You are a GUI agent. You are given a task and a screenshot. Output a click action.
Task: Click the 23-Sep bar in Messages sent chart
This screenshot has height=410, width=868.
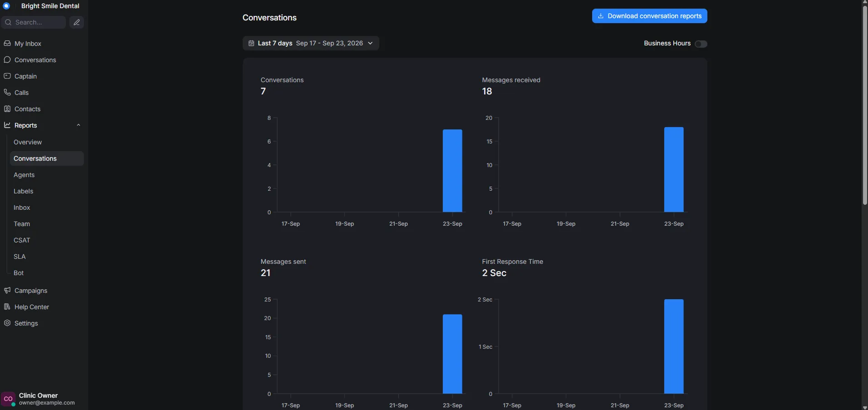[x=452, y=354]
